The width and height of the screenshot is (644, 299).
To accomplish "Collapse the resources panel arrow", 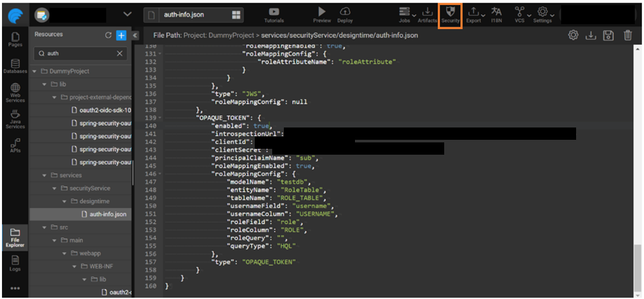I will pyautogui.click(x=135, y=35).
